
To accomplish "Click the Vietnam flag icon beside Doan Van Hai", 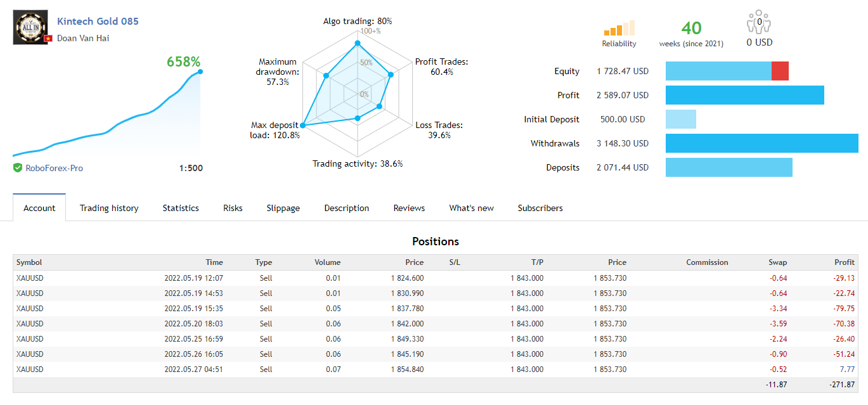I will 48,39.
